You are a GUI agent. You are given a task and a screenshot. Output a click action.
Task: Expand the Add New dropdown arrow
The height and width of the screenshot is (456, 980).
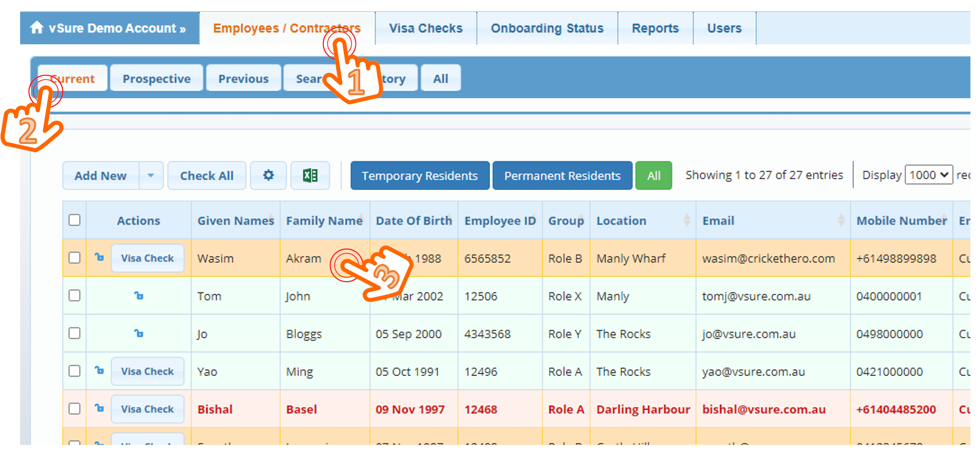tap(151, 175)
